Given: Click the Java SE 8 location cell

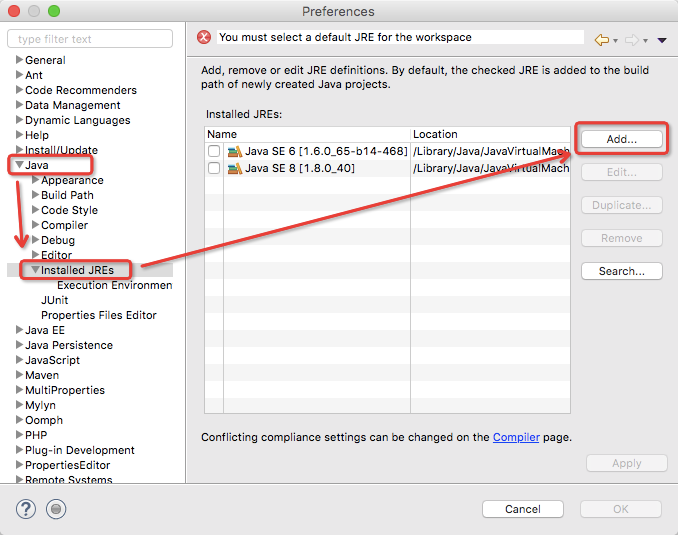Looking at the screenshot, I should pyautogui.click(x=491, y=168).
